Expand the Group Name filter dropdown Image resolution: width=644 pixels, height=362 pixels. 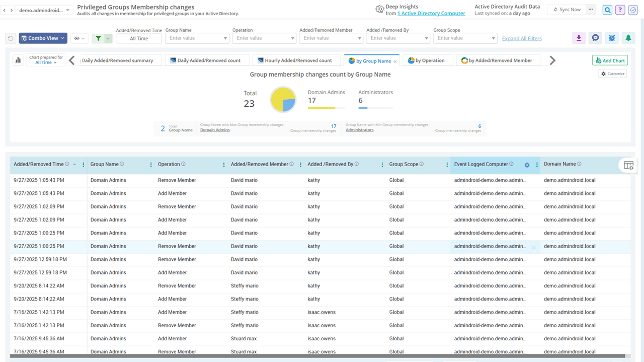click(x=225, y=38)
